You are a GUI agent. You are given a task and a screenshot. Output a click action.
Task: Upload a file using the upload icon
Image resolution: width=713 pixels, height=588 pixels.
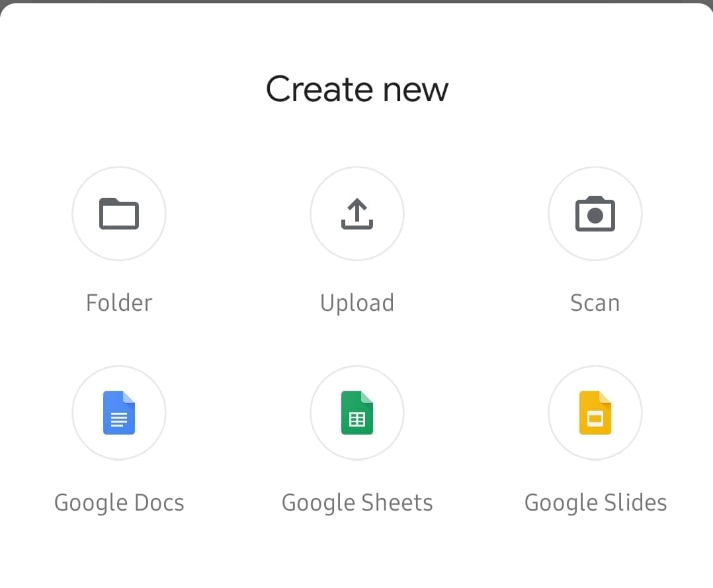tap(357, 214)
